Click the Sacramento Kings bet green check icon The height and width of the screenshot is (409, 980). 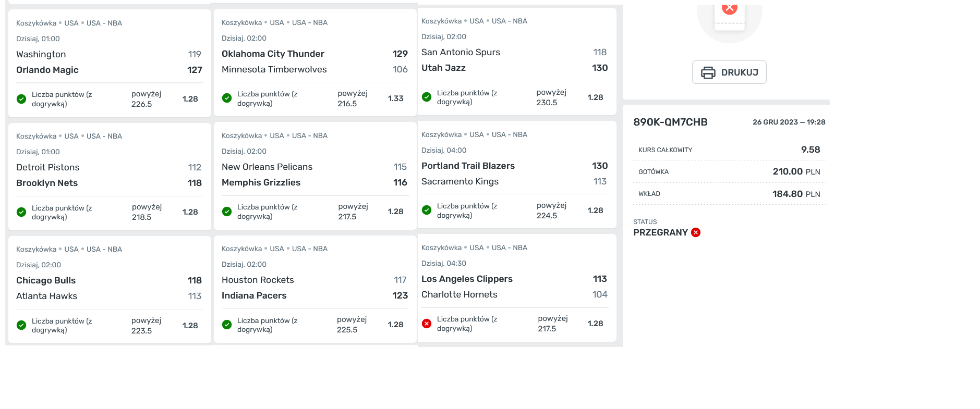(x=427, y=210)
